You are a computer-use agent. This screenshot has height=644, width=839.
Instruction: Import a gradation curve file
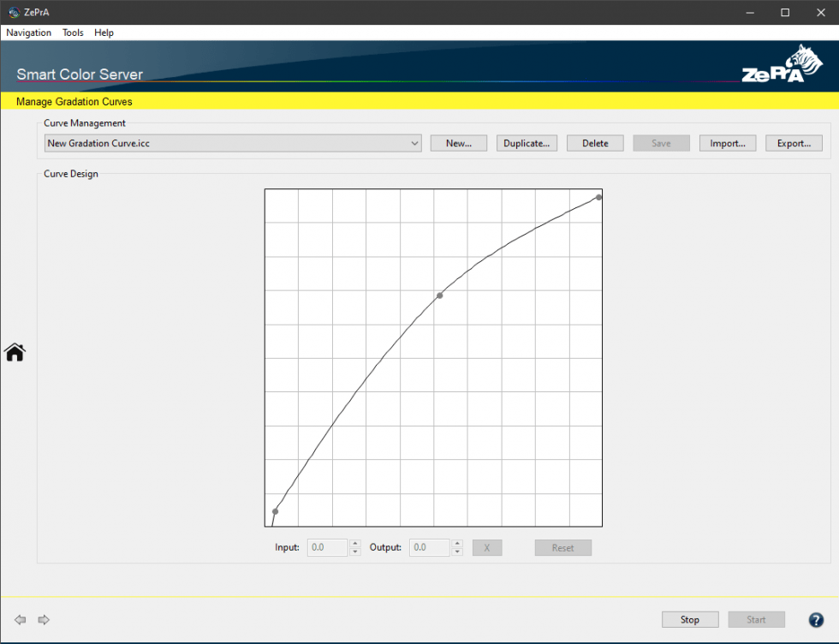[x=728, y=142]
